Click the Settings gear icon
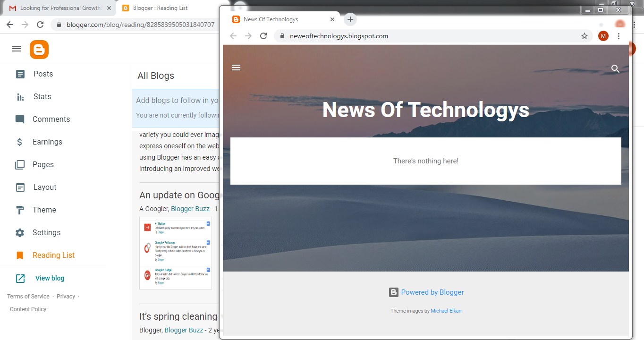 tap(20, 233)
